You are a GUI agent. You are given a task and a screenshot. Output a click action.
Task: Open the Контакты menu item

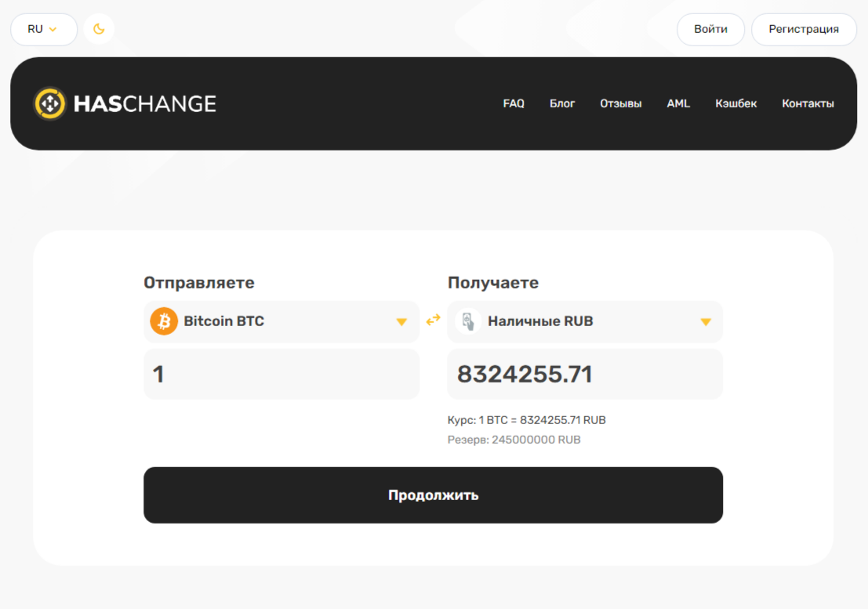pyautogui.click(x=808, y=103)
